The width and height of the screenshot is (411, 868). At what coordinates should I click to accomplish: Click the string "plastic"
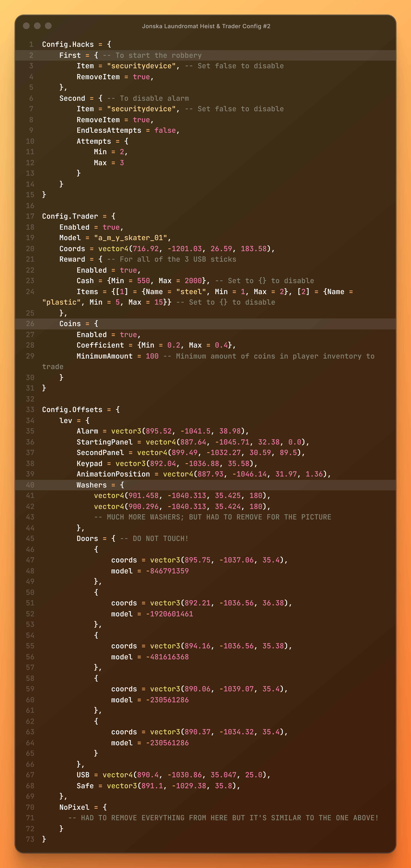coord(61,302)
